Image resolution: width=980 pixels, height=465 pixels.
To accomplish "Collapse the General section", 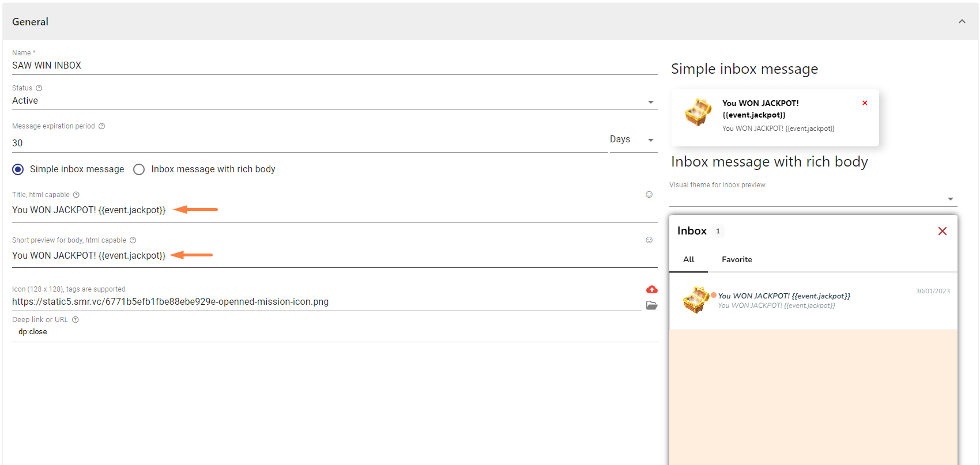I will tap(962, 22).
